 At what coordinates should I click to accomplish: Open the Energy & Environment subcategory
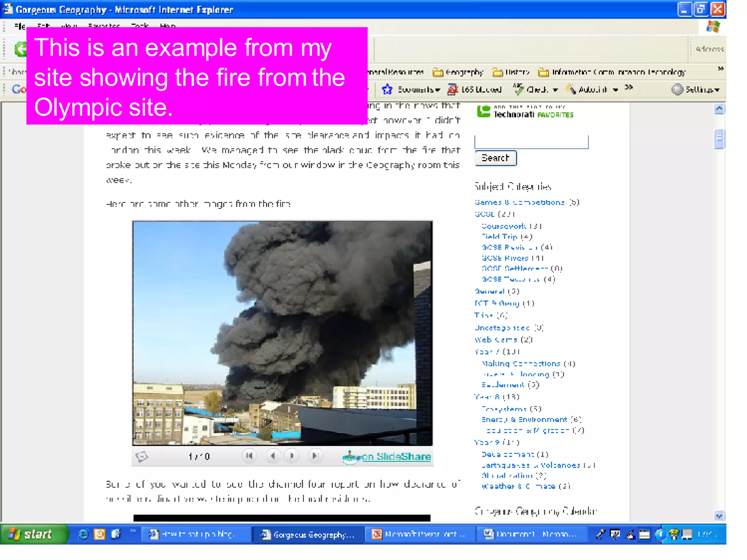[x=525, y=420]
